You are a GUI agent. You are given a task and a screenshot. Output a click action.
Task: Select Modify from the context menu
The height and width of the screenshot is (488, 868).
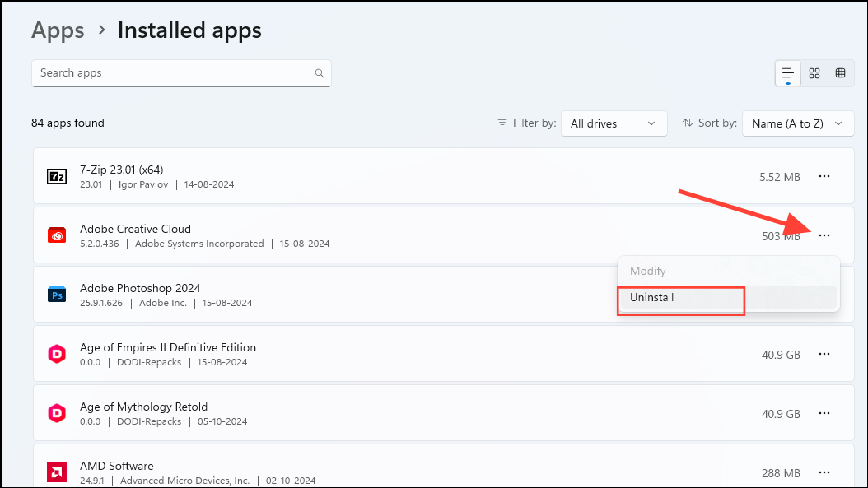coord(727,271)
